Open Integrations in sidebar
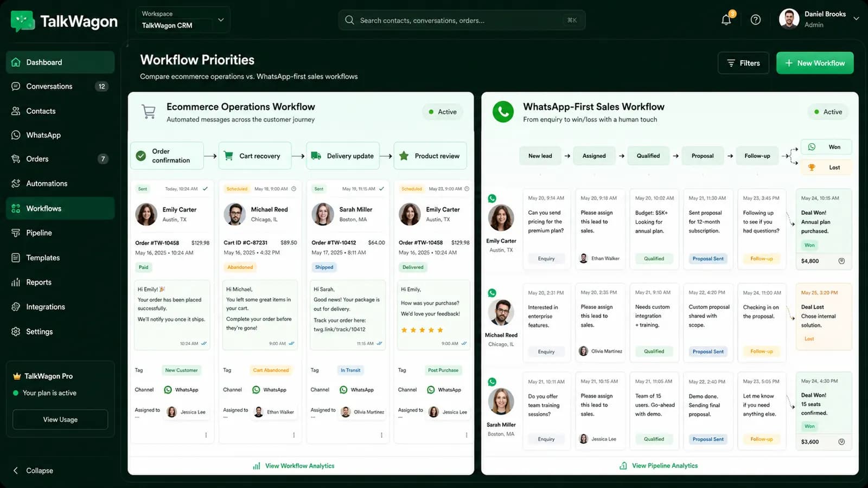 click(60, 307)
